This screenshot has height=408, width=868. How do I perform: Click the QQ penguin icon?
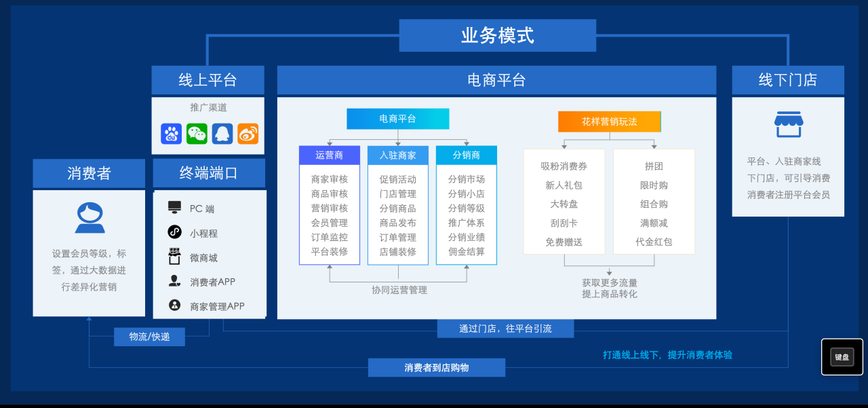click(222, 134)
